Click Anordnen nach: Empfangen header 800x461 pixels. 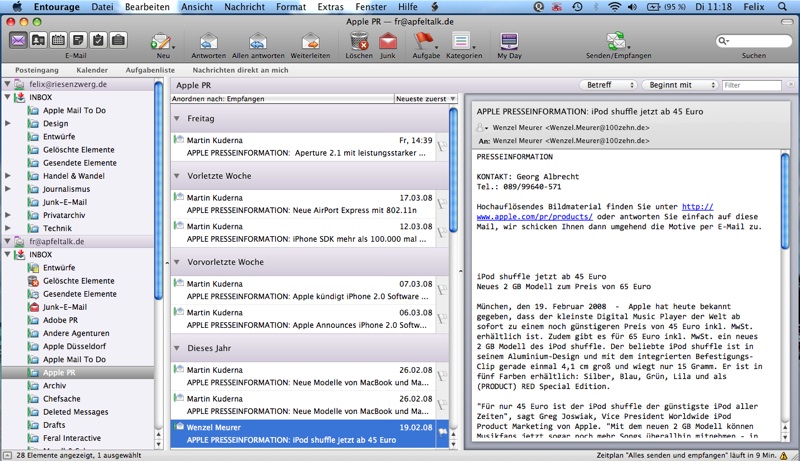tap(282, 99)
